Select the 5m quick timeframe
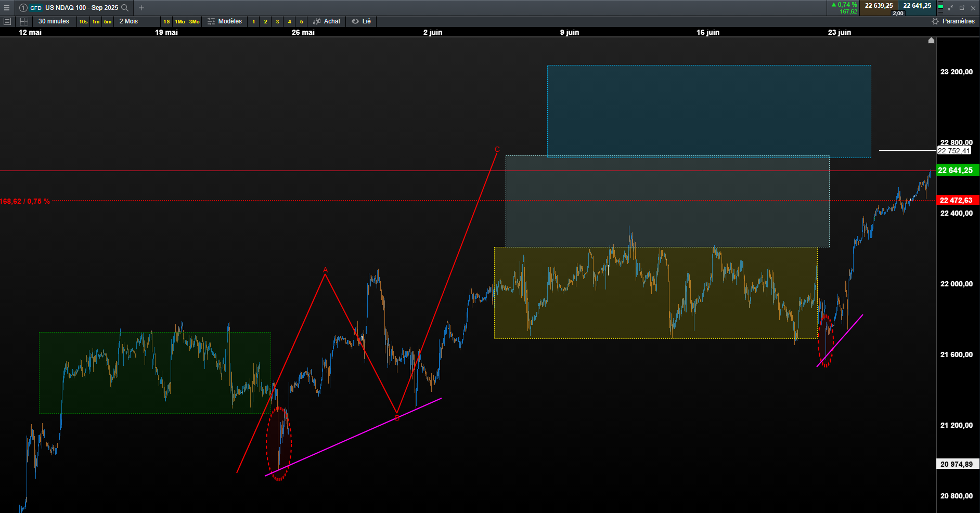This screenshot has width=980, height=513. (x=108, y=21)
